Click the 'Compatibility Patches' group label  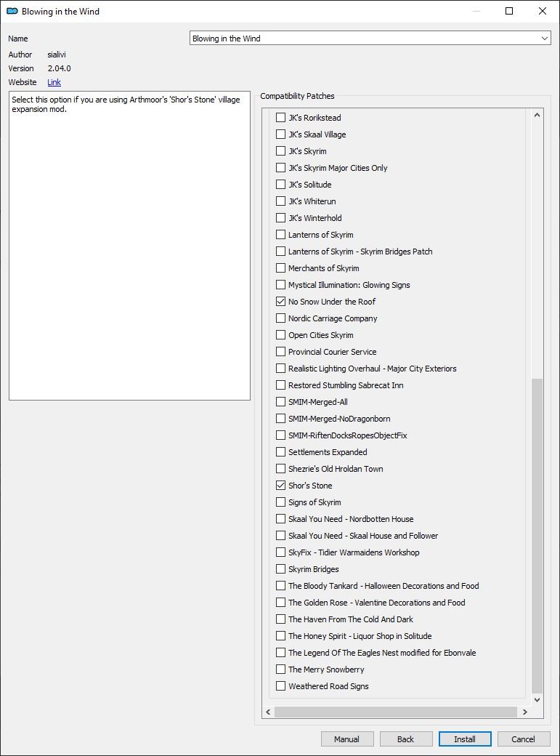(x=297, y=96)
